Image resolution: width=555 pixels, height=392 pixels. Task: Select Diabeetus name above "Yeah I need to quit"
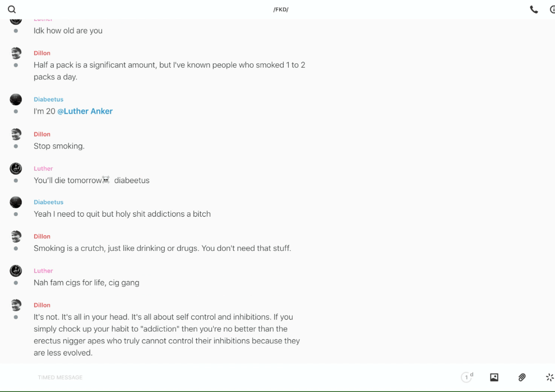pos(48,202)
